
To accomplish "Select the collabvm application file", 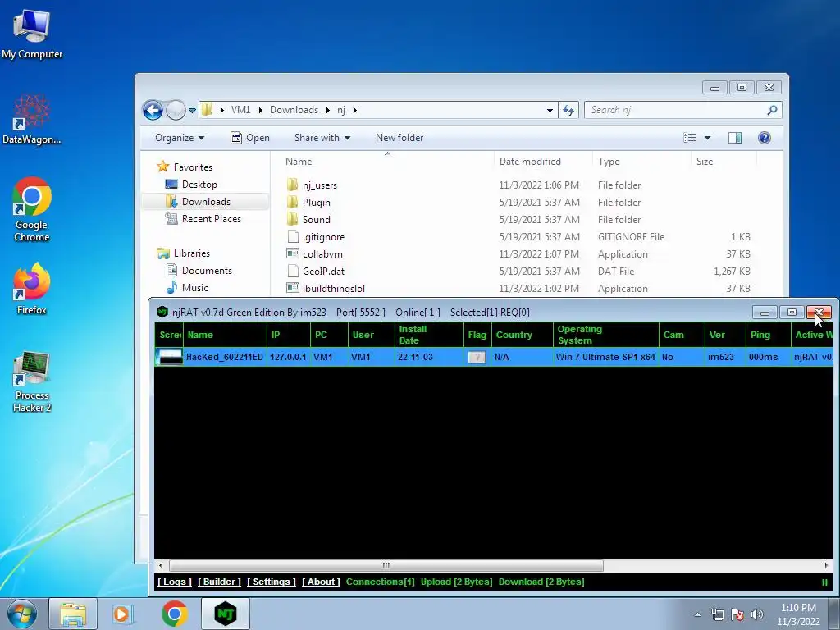I will [x=314, y=254].
